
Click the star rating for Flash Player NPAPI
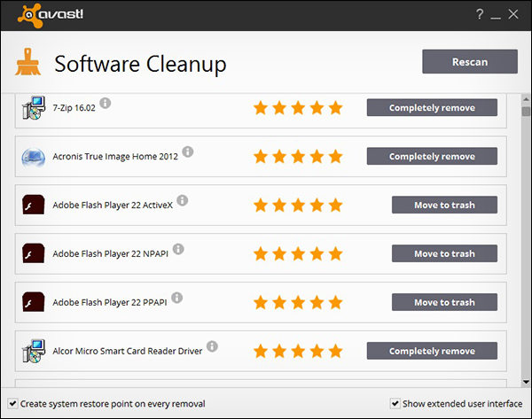click(298, 253)
